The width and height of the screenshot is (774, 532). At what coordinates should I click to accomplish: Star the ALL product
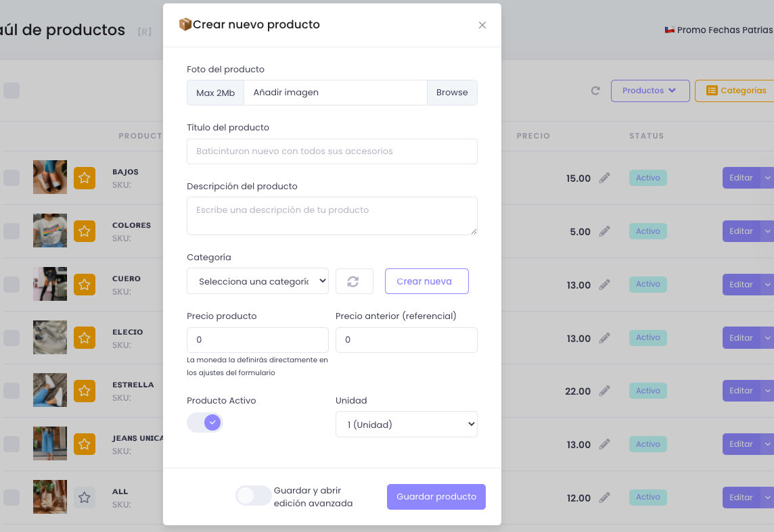[x=84, y=496]
